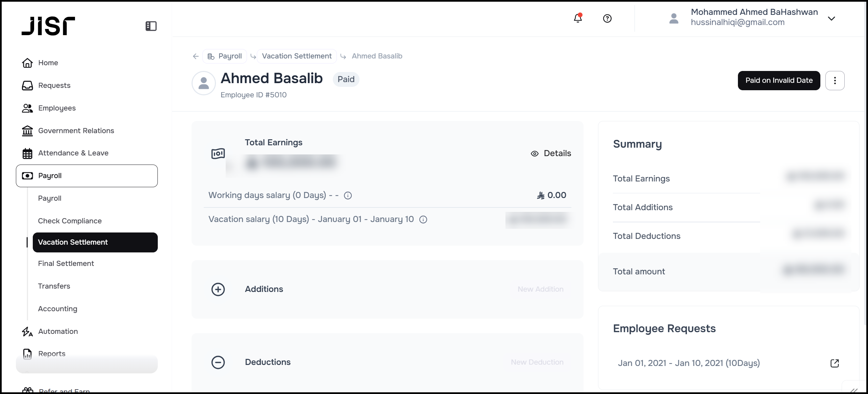Image resolution: width=868 pixels, height=394 pixels.
Task: Click Ahmed Basalib's profile avatar
Action: [204, 83]
